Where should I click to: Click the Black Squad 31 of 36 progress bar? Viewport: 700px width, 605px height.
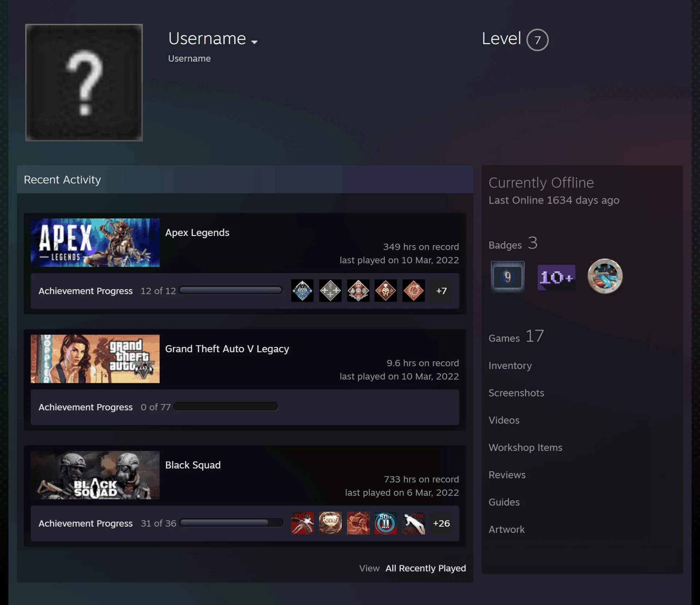(232, 523)
